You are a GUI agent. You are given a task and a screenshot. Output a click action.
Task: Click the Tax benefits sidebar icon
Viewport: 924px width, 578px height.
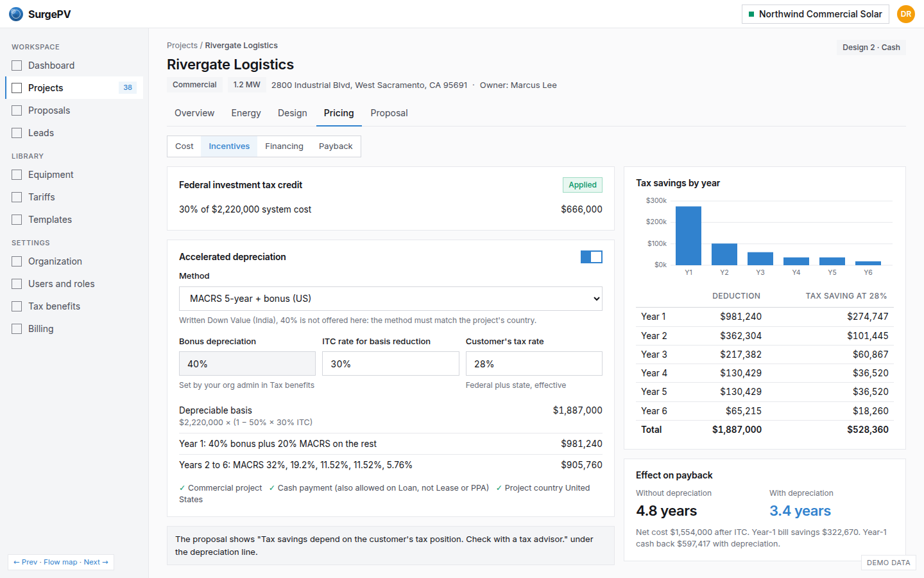click(17, 306)
